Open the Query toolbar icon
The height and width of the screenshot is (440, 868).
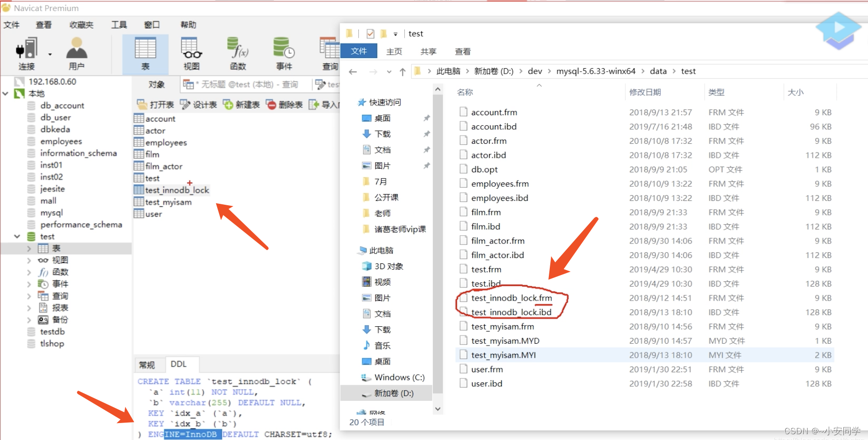tap(330, 54)
